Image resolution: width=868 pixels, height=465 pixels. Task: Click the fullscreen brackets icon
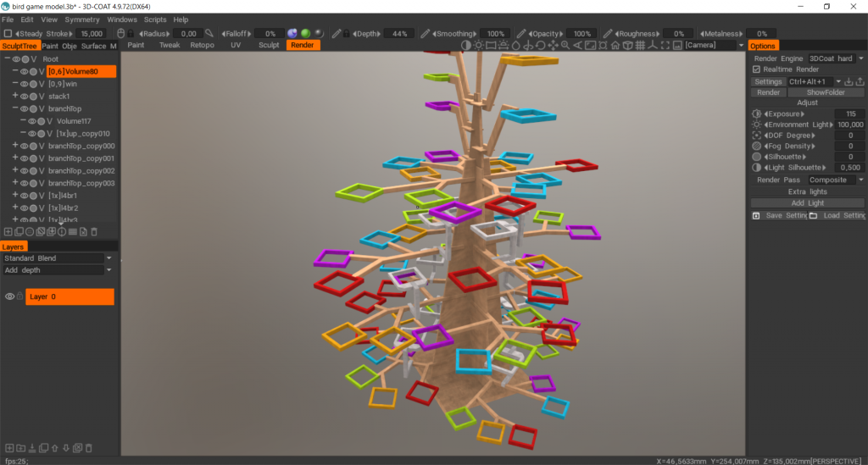pyautogui.click(x=665, y=46)
